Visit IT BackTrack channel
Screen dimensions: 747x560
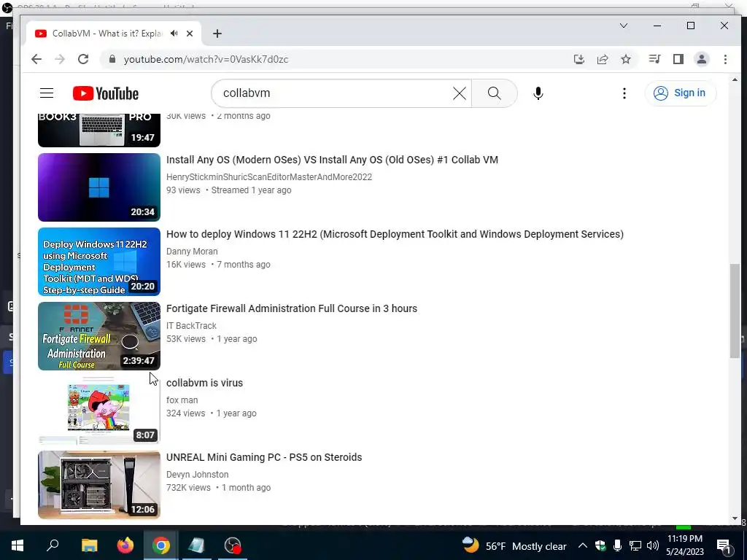tap(192, 326)
